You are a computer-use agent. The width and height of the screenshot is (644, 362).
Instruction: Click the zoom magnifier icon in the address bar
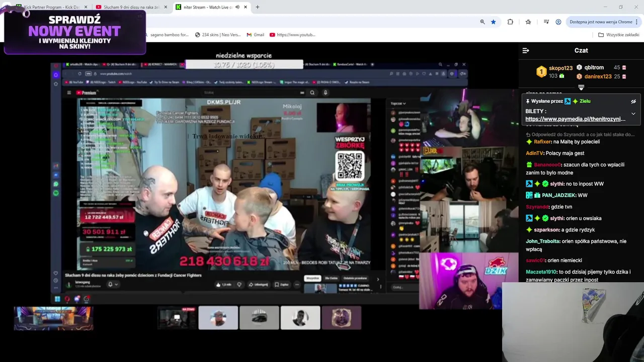coord(482,22)
